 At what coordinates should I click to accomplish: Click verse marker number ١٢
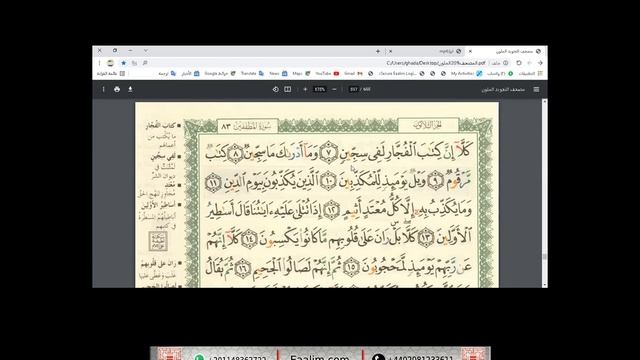[x=331, y=210]
